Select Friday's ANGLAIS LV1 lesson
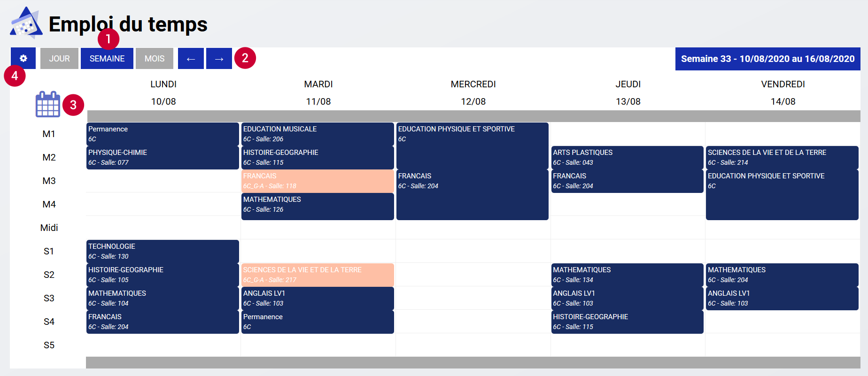 [782, 298]
